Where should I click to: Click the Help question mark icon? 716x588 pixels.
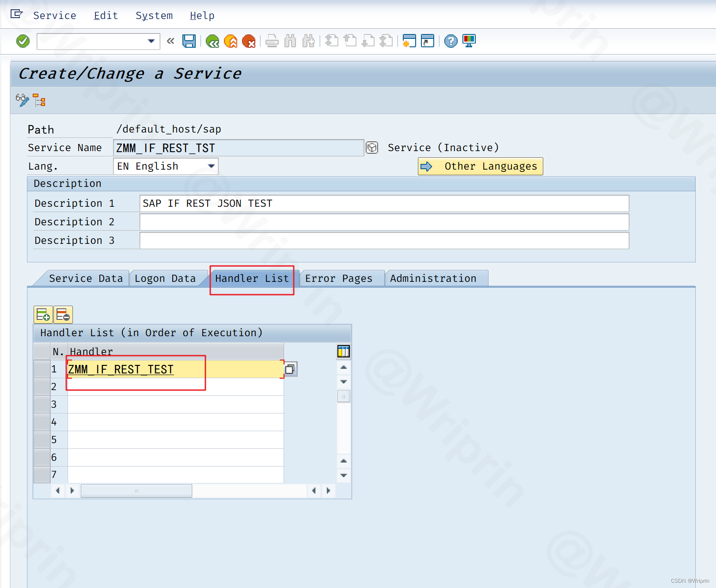tap(450, 41)
